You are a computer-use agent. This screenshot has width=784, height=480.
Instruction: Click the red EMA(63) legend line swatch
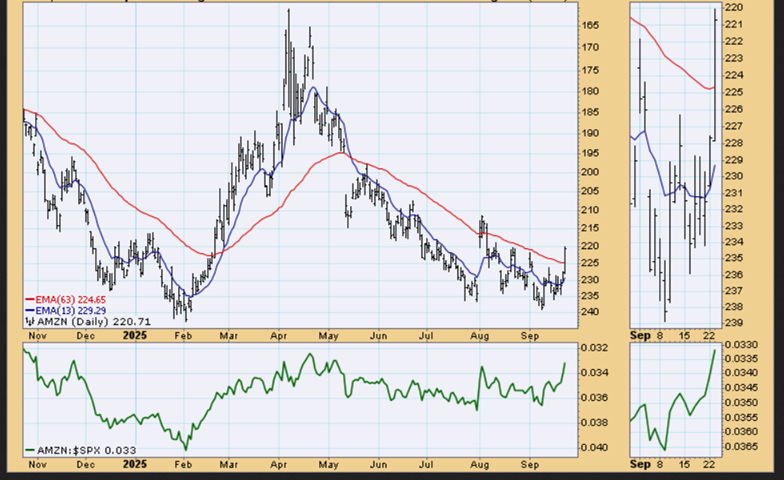click(30, 300)
